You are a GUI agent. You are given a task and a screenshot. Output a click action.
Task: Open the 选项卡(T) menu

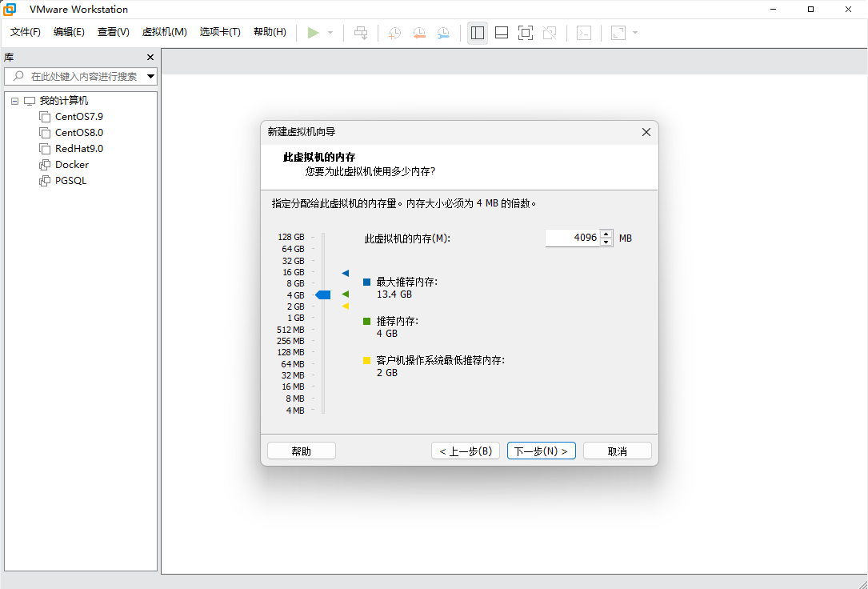coord(220,32)
